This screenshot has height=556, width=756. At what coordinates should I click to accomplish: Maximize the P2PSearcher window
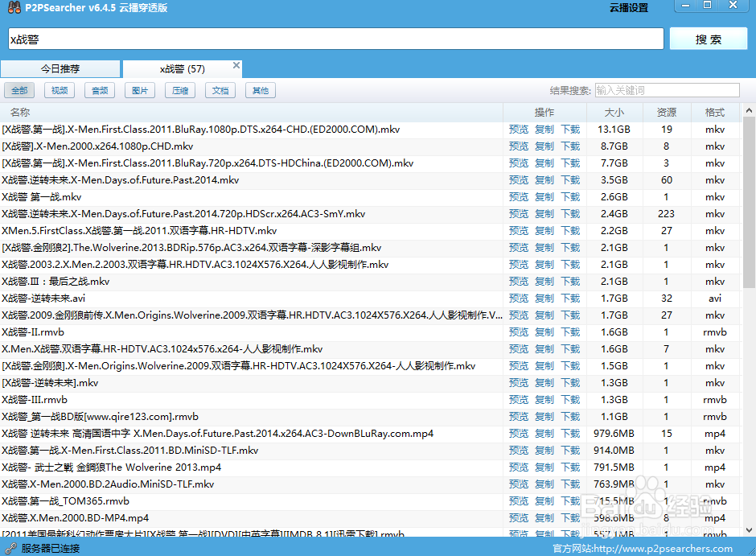point(707,6)
